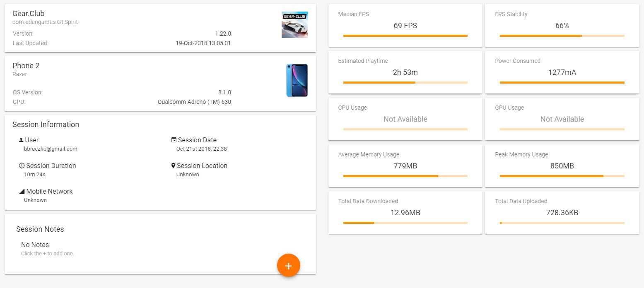Click the location pin beside Session Location

174,166
